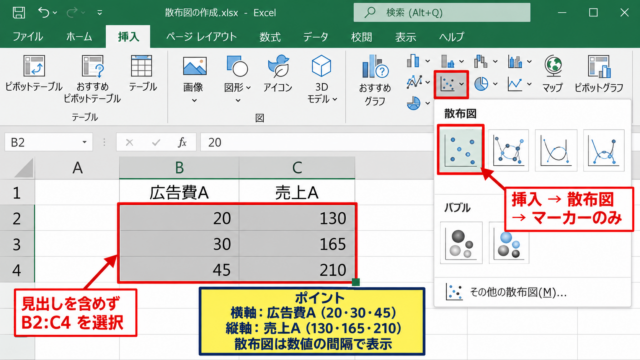Switch to the 数式 tab
The width and height of the screenshot is (640, 360).
(270, 37)
